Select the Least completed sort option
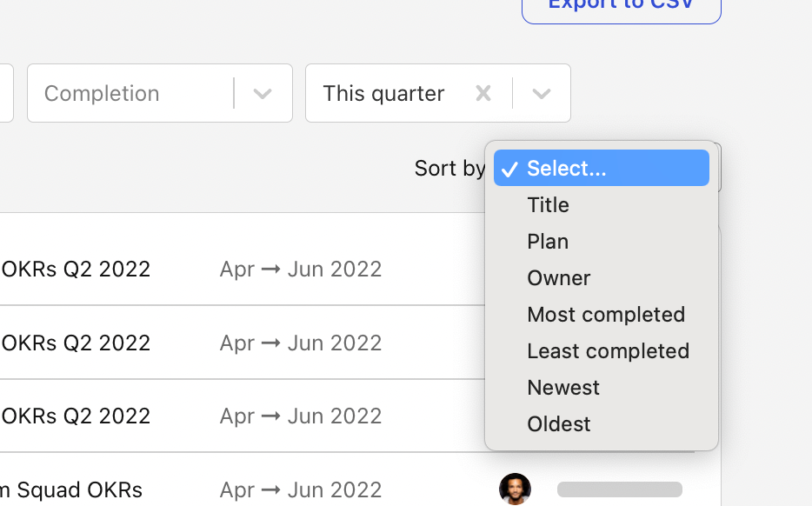The image size is (812, 506). pyautogui.click(x=608, y=351)
